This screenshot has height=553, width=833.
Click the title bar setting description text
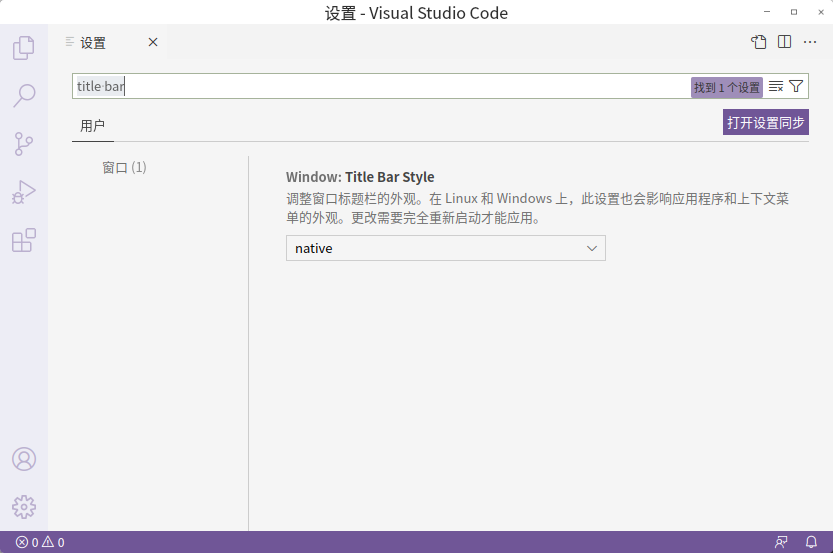pos(537,208)
